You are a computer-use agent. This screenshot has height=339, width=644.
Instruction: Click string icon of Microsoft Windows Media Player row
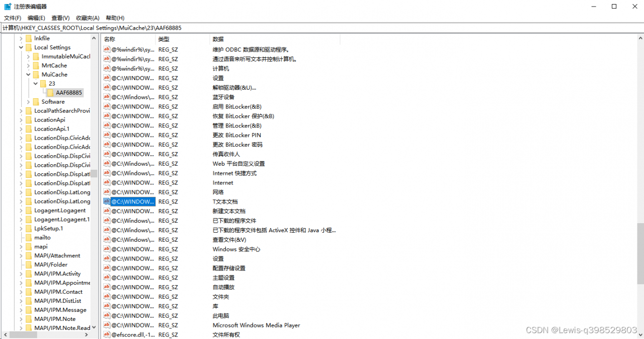pos(107,325)
